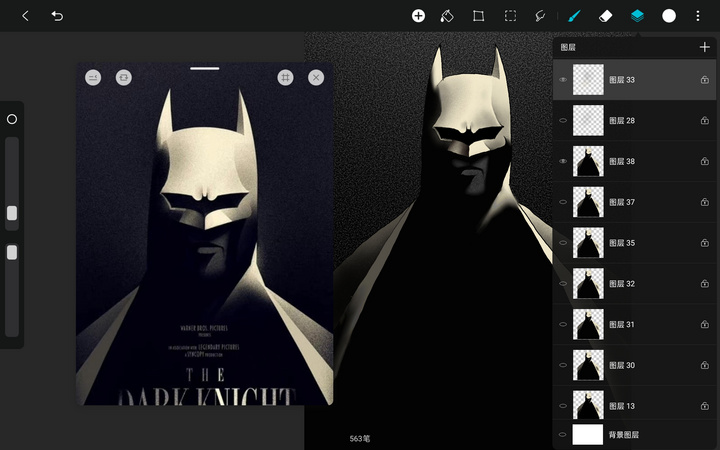This screenshot has height=450, width=720.
Task: Swap the reference image
Action: click(x=124, y=78)
